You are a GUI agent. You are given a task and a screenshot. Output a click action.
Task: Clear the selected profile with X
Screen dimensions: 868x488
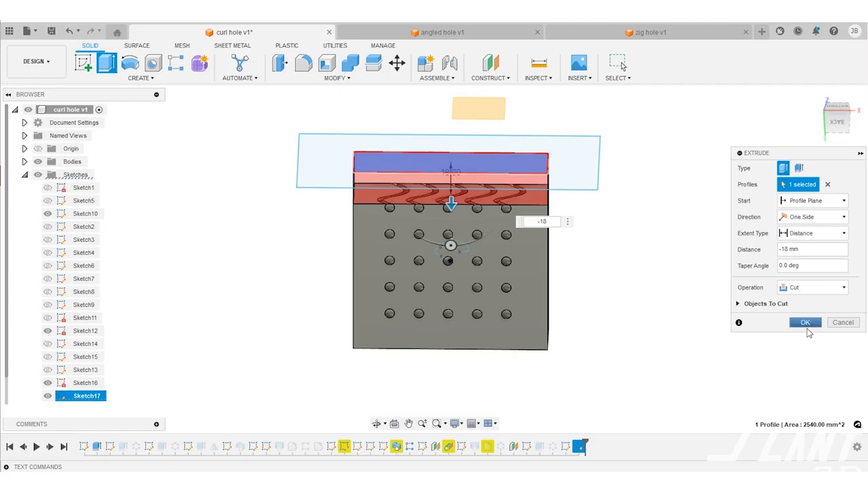pyautogui.click(x=827, y=184)
